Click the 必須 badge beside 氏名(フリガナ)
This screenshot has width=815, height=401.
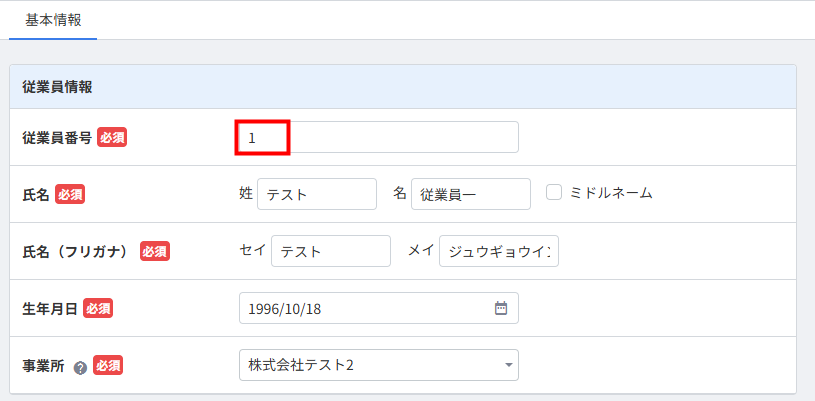point(155,251)
